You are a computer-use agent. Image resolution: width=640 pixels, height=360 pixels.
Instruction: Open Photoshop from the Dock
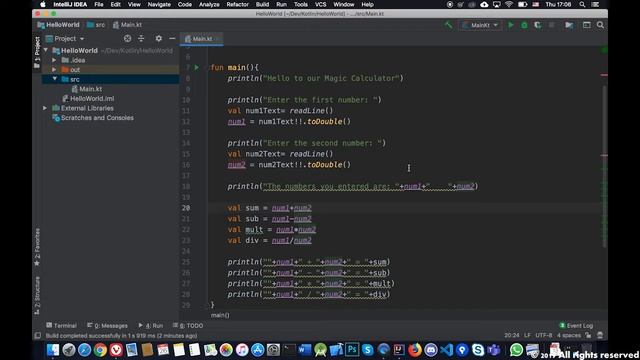coord(352,350)
